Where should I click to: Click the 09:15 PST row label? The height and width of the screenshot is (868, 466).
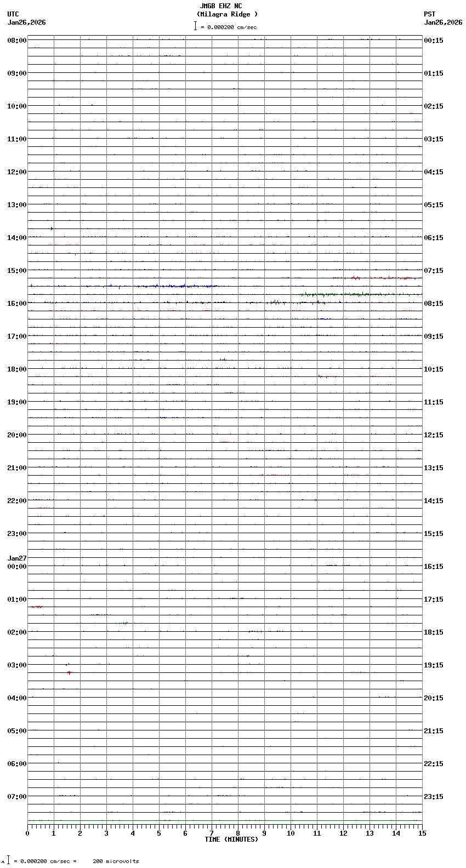[x=434, y=336]
